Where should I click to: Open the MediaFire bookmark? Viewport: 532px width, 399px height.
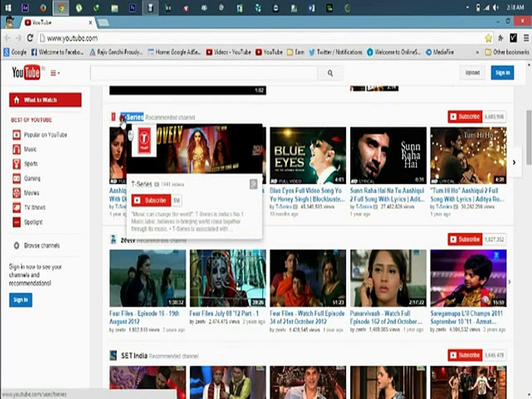pos(439,52)
